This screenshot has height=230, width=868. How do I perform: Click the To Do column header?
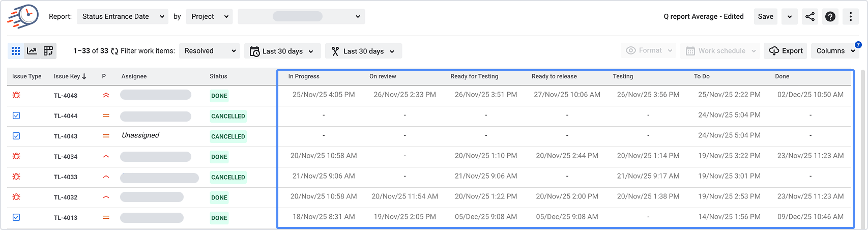[702, 76]
